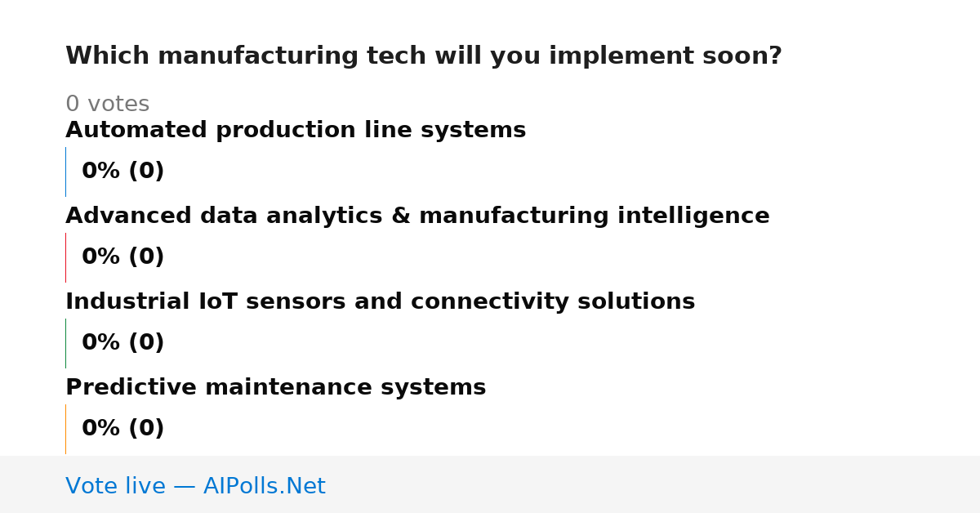Click the blue result bar for Automated production
Image resolution: width=980 pixels, height=513 pixels.
pos(65,172)
